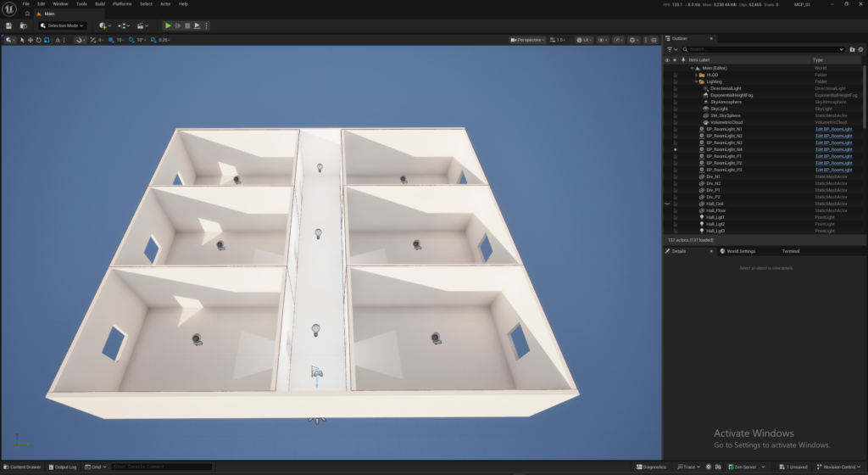Open the camera speed 1.5 dropdown
Screen dimensions: 868x475
click(558, 40)
